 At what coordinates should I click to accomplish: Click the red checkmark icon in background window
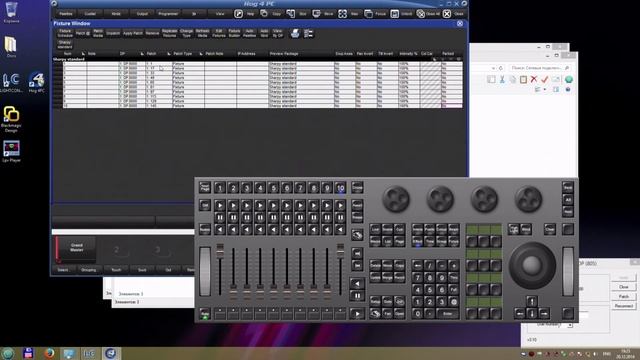click(544, 79)
